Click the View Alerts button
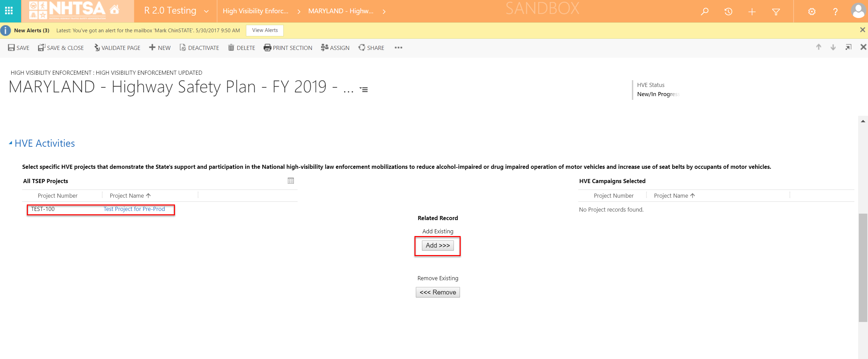 tap(265, 30)
